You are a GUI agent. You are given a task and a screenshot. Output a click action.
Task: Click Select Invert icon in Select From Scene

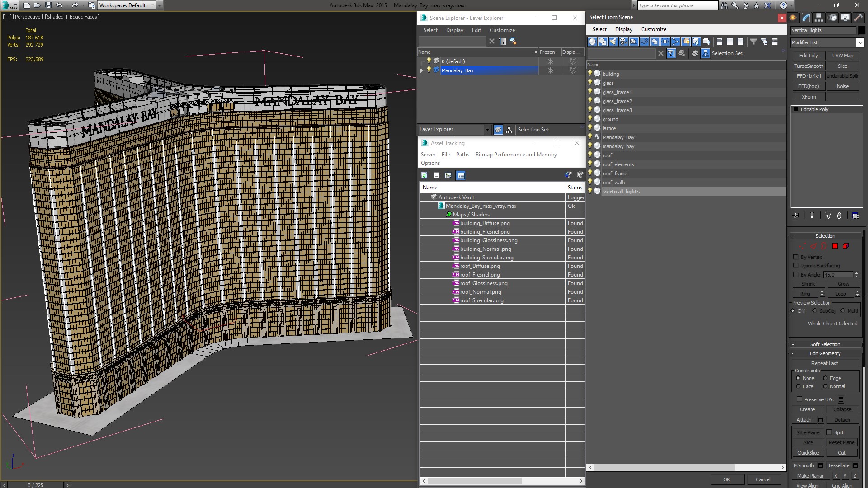coord(741,42)
